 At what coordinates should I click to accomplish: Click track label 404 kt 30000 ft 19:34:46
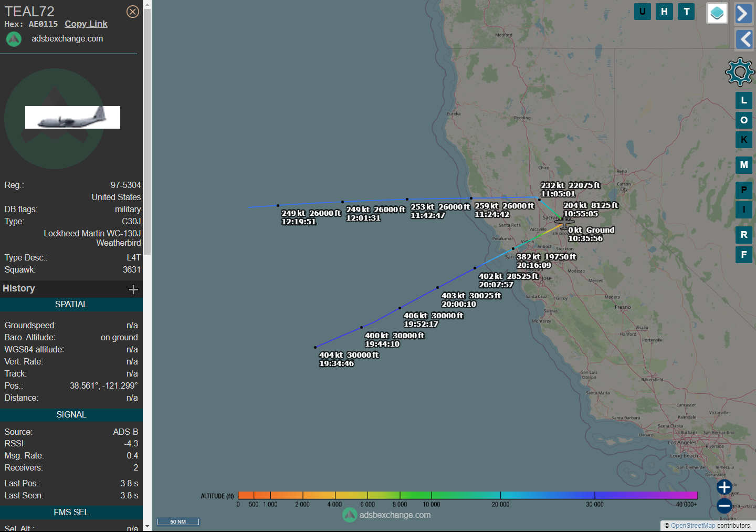coord(349,359)
